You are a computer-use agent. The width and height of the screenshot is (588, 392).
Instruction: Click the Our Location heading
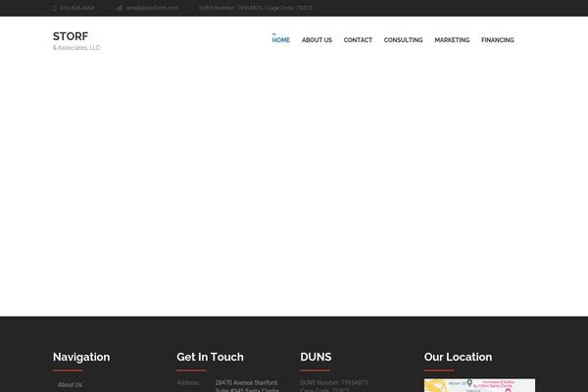(x=458, y=357)
